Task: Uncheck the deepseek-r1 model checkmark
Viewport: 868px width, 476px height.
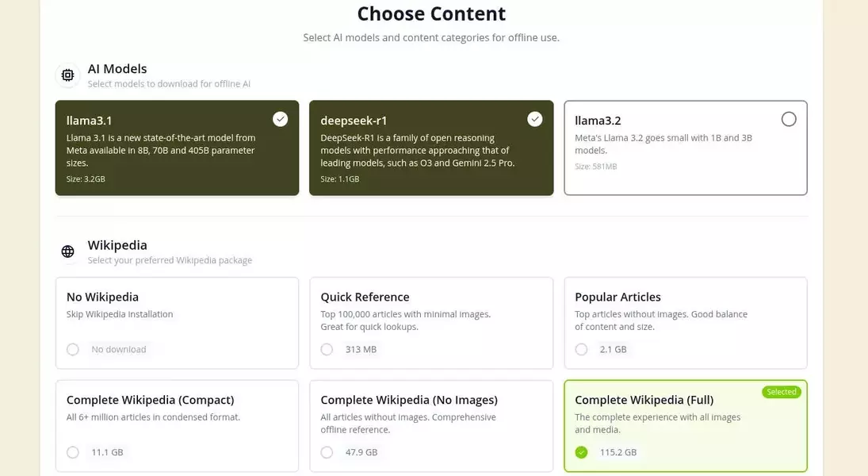Action: (535, 119)
